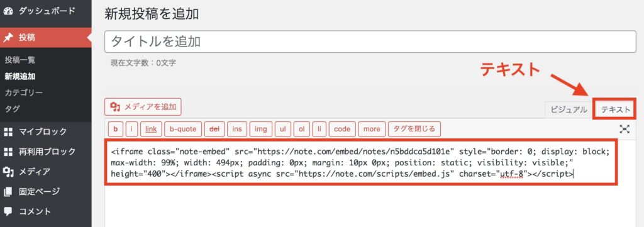This screenshot has width=644, height=227.
Task: Insert code tag button
Action: (342, 129)
